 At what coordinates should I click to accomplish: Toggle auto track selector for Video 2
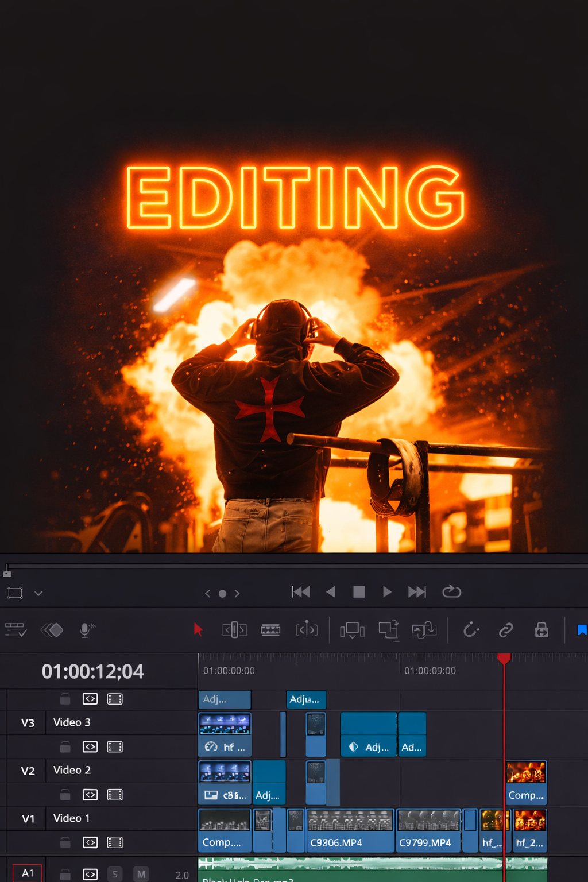pyautogui.click(x=90, y=795)
